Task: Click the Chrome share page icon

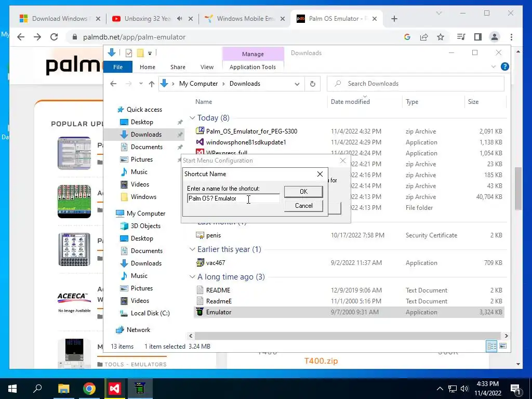Action: pos(424,37)
